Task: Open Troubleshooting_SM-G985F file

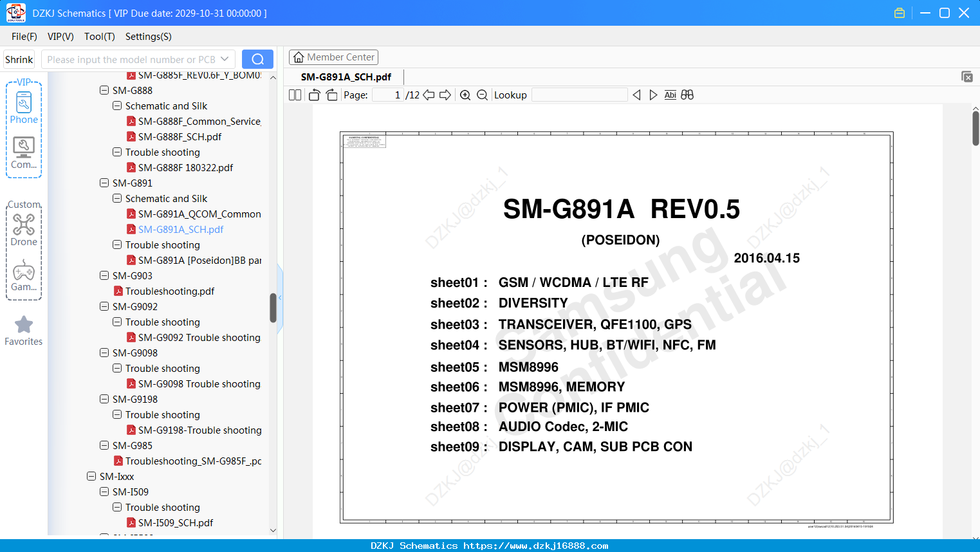Action: [187, 461]
